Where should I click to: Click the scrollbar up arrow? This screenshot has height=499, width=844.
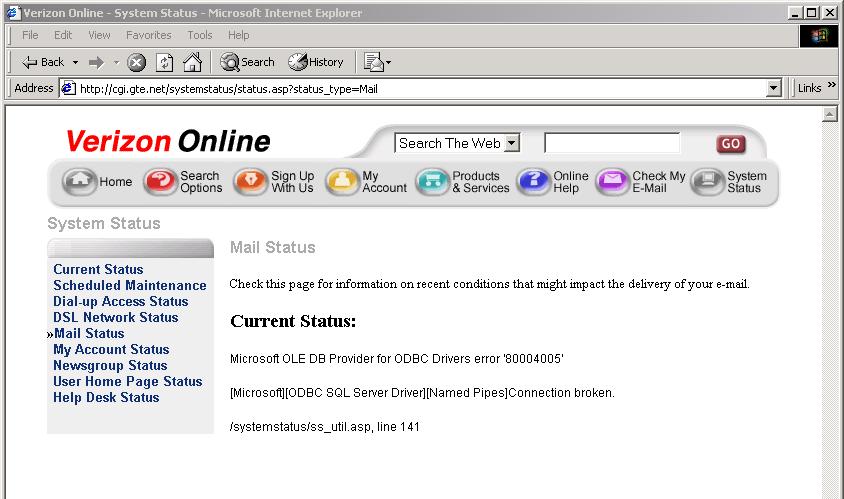pos(829,114)
